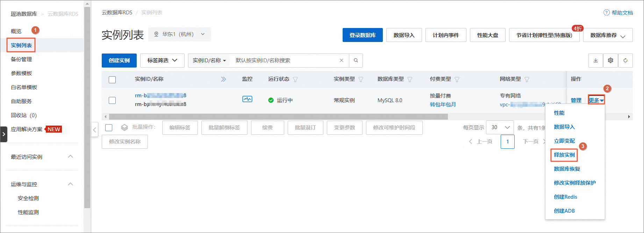644x233 pixels.
Task: Expand the dark side panel arrow tab
Action: coord(4,134)
